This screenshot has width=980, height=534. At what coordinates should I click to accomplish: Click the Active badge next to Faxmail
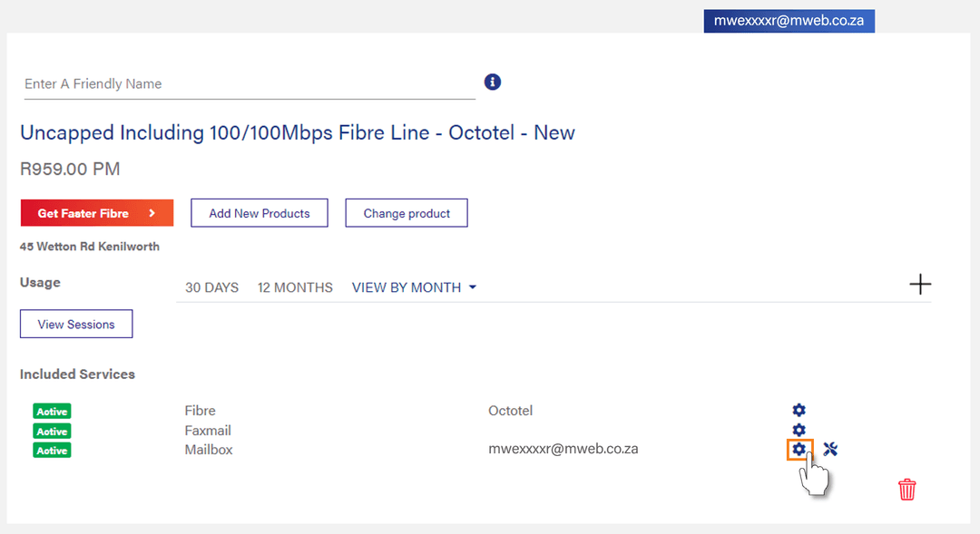pos(52,431)
